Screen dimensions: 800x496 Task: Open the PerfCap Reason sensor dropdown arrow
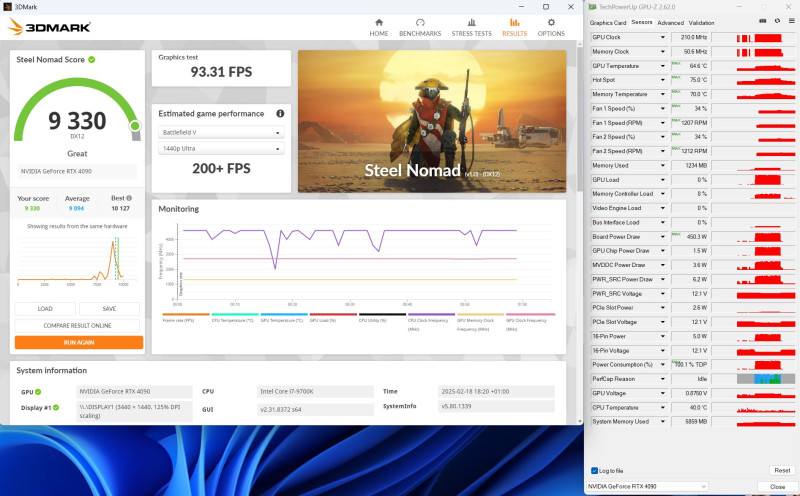tap(663, 379)
